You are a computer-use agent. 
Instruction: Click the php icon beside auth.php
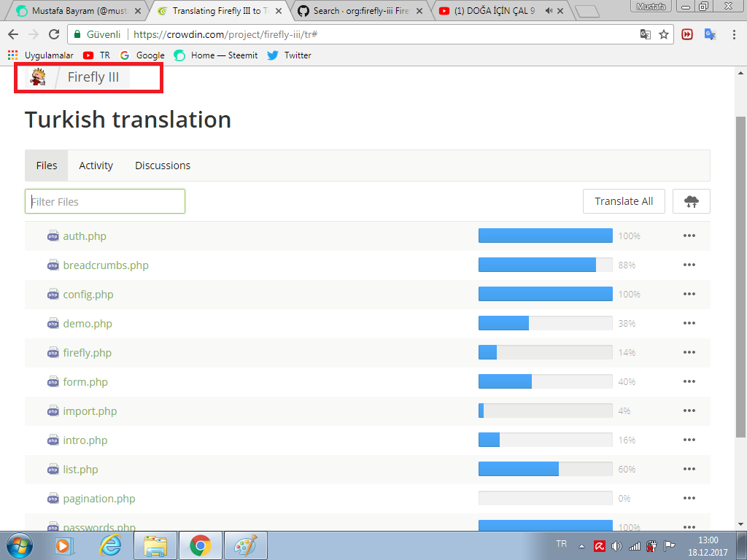(53, 236)
